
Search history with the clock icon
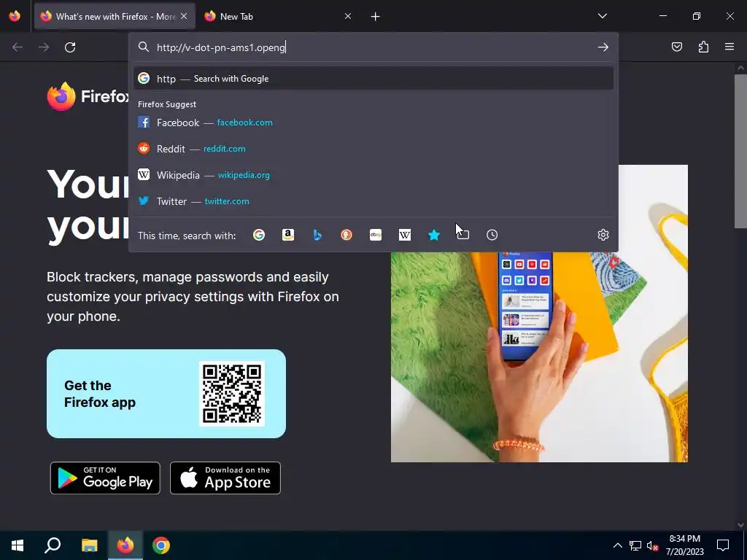point(492,235)
